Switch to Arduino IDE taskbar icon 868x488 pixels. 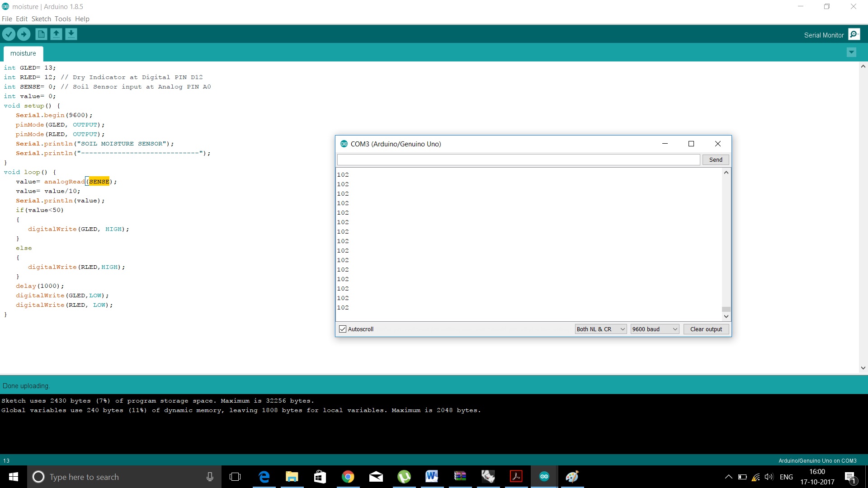(544, 477)
